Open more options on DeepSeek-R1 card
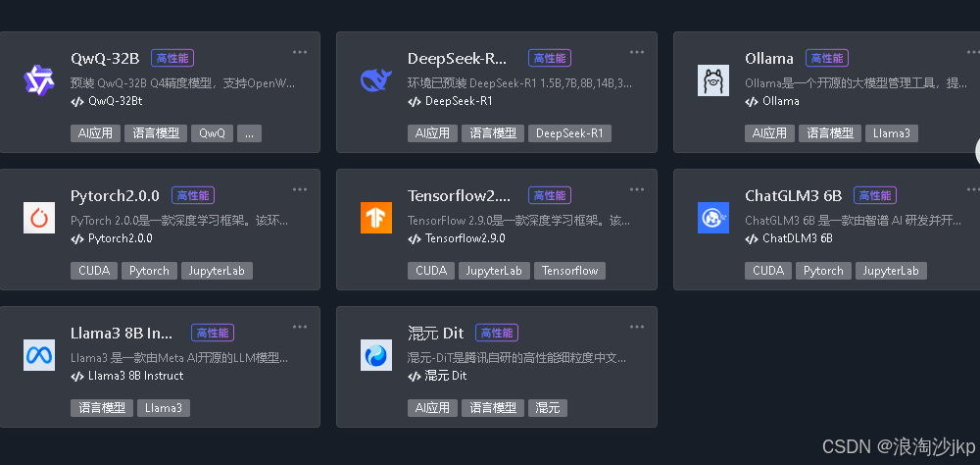This screenshot has height=465, width=980. pos(637,52)
